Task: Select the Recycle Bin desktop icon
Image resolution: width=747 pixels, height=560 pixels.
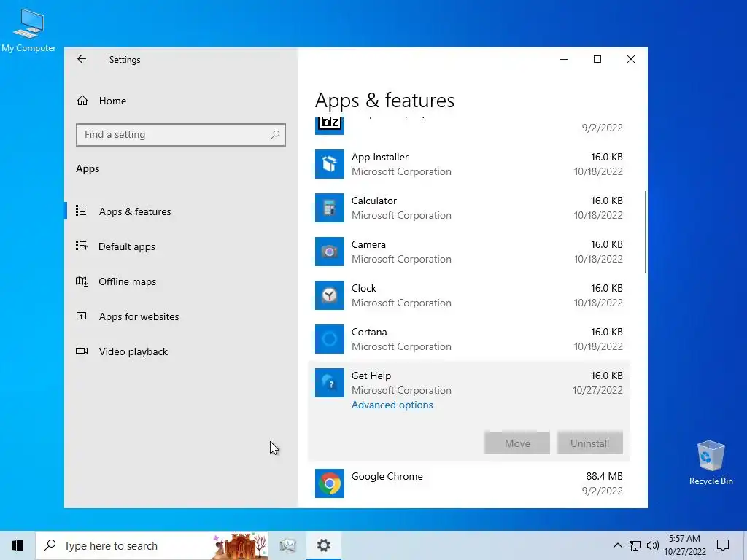Action: pyautogui.click(x=711, y=462)
